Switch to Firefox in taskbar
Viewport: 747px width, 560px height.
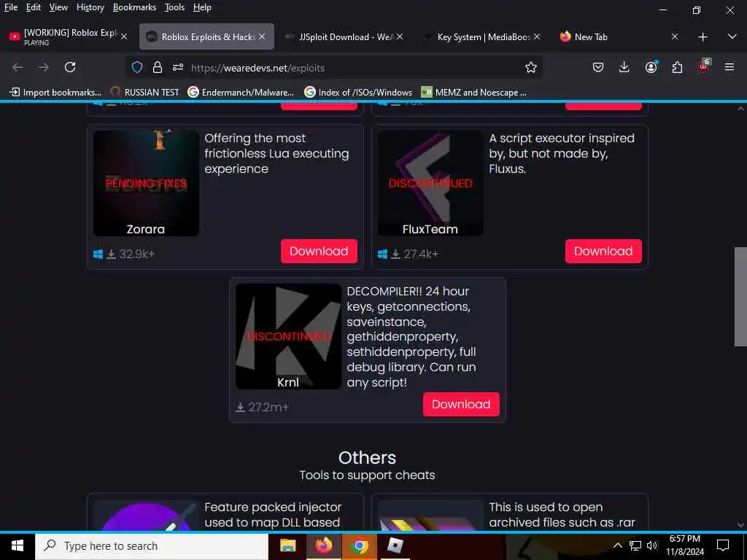(x=324, y=545)
